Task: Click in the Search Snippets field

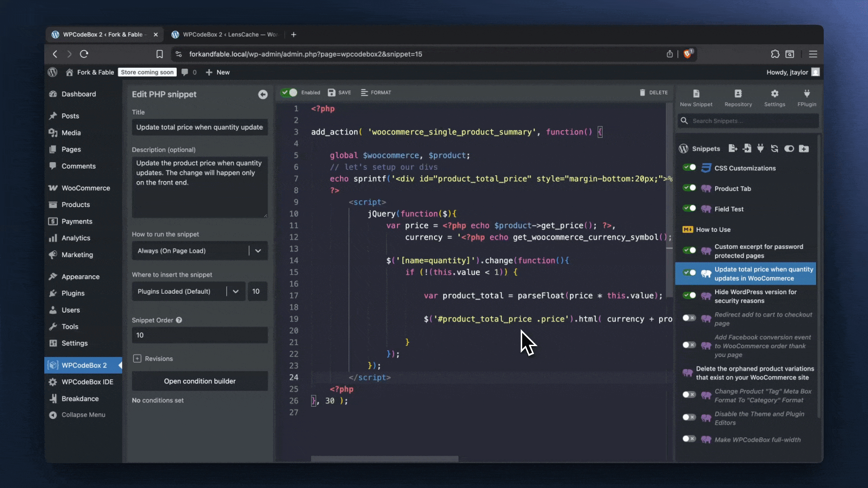Action: click(x=748, y=121)
